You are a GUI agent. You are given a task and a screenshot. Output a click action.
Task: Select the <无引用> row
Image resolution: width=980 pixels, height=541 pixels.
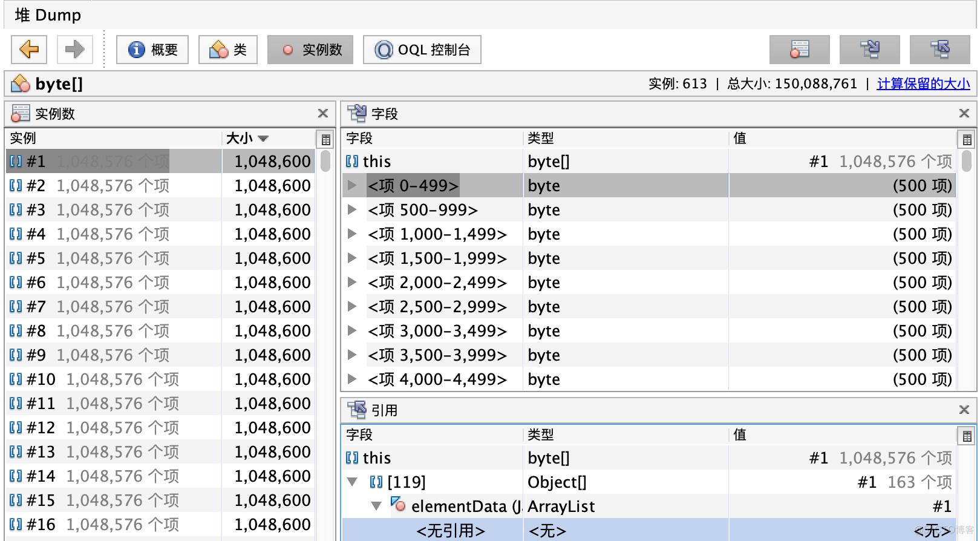pyautogui.click(x=649, y=531)
